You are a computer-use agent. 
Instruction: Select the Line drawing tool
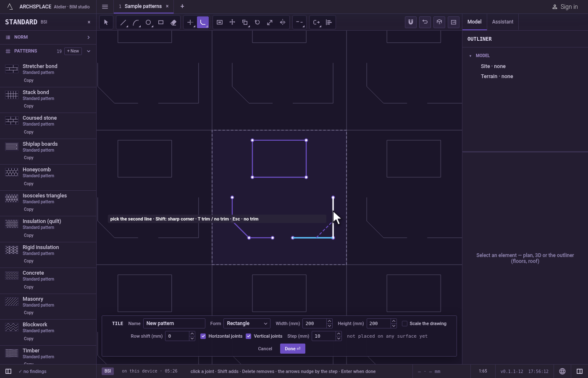(123, 22)
